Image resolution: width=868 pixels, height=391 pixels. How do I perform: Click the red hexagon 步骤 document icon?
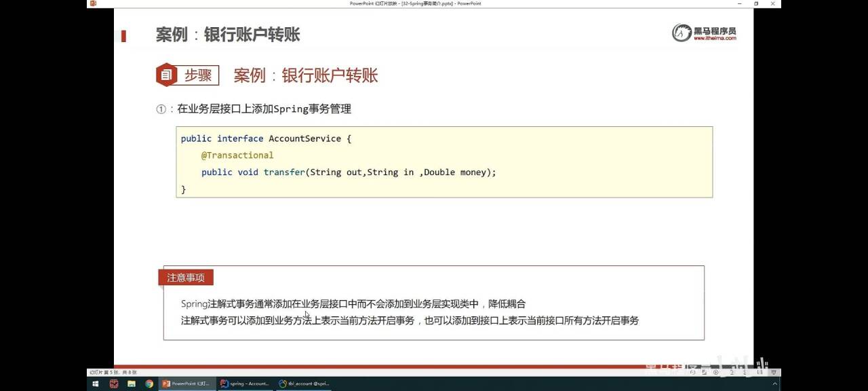[166, 75]
